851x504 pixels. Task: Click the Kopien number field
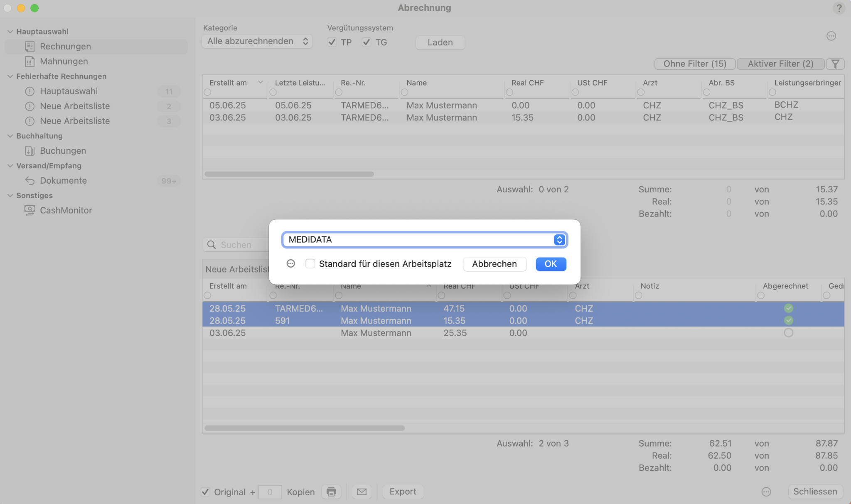click(270, 492)
